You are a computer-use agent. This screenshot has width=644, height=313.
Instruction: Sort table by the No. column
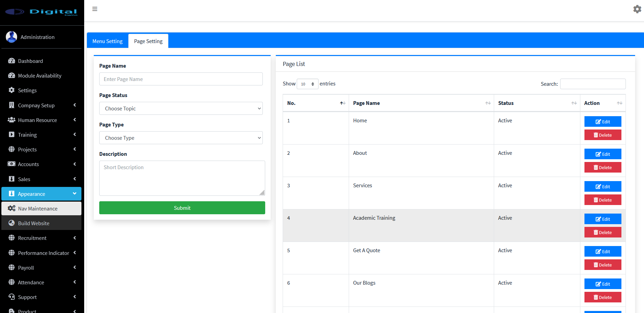(x=315, y=103)
